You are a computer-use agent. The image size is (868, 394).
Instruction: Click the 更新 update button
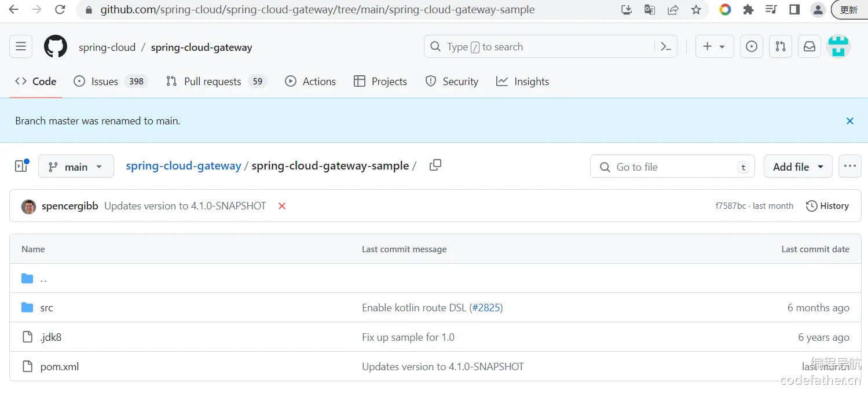[849, 10]
